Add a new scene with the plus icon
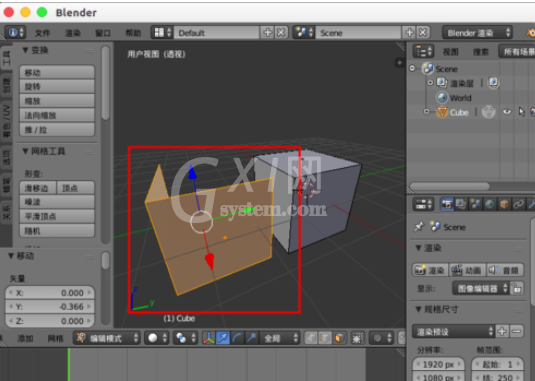The width and height of the screenshot is (535, 381). tap(409, 33)
